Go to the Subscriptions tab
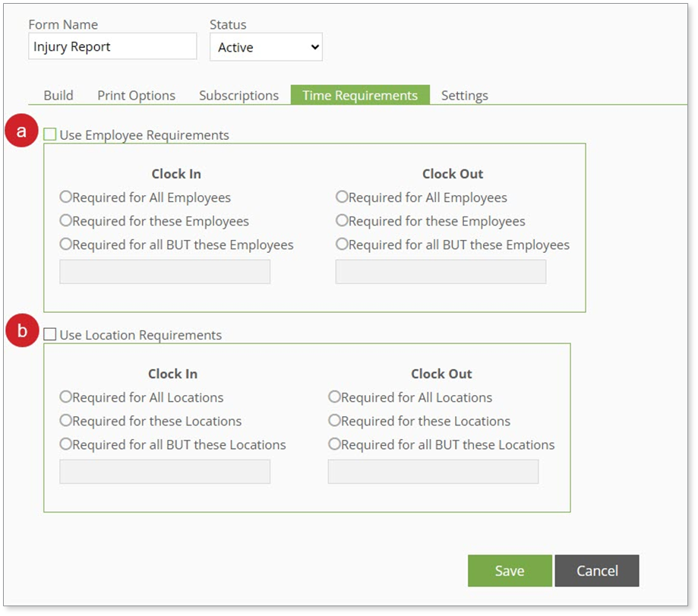 pos(238,96)
